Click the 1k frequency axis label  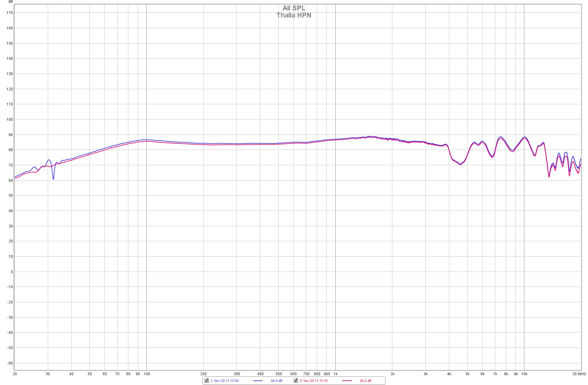(335, 374)
